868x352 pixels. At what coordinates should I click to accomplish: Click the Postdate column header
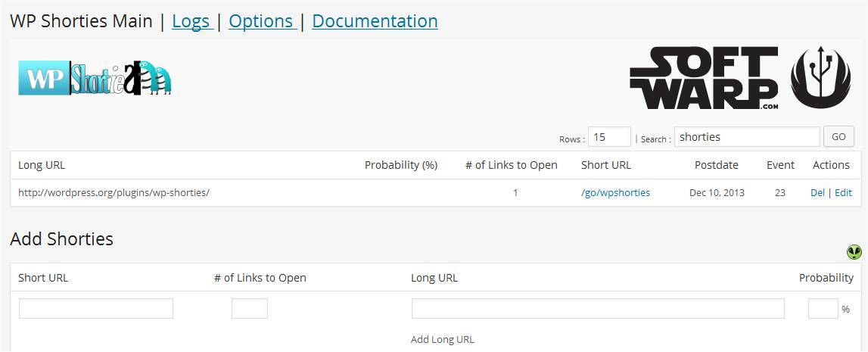tap(716, 165)
